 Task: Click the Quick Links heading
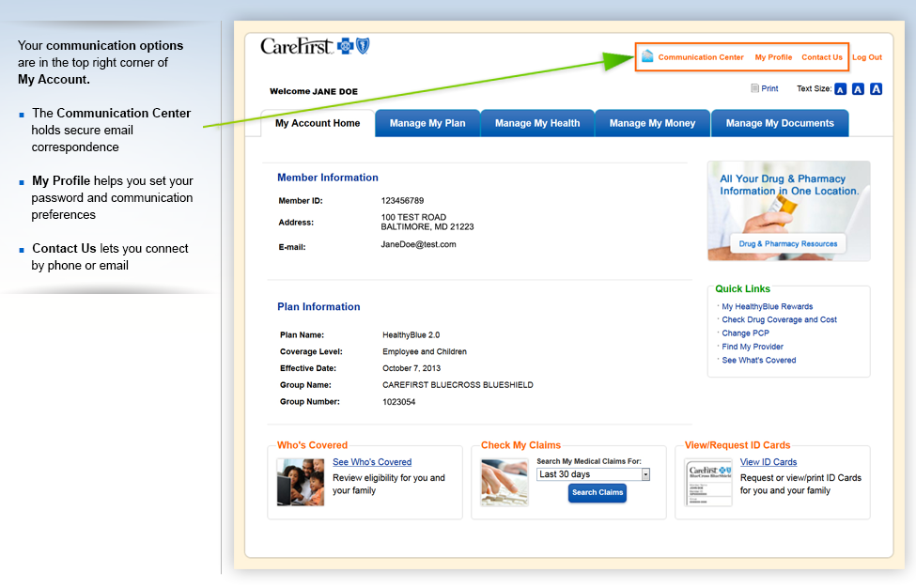[743, 288]
